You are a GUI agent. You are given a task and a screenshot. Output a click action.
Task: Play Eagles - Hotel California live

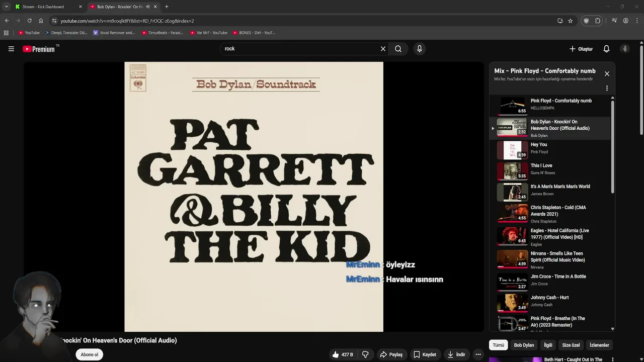coord(550,237)
